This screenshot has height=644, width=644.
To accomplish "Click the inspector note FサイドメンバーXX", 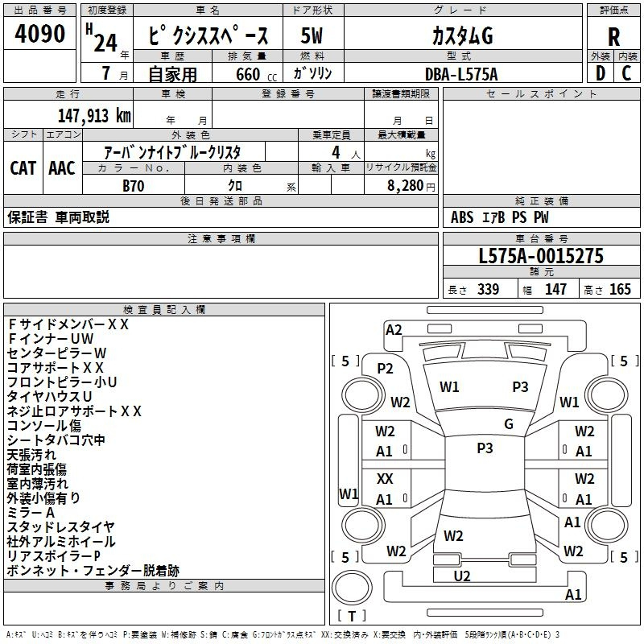I will 68,324.
